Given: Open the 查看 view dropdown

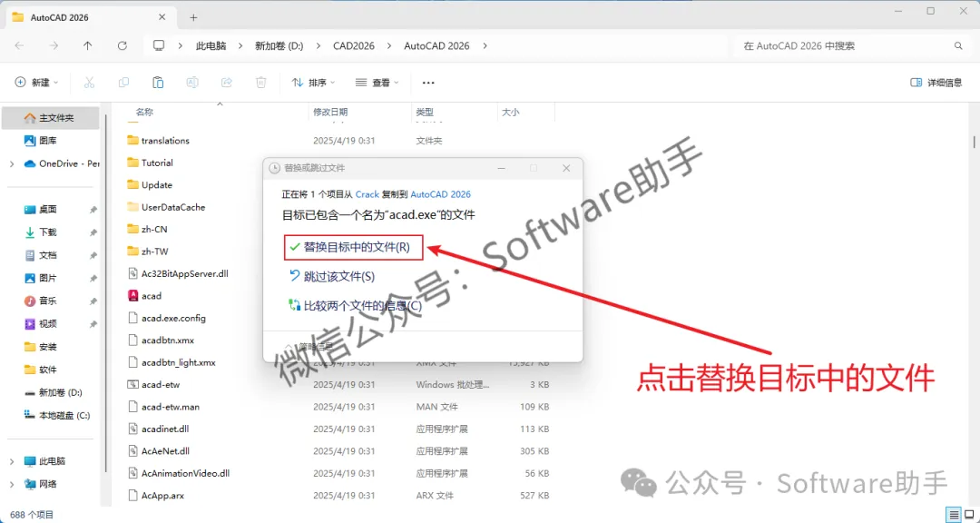Looking at the screenshot, I should 377,82.
